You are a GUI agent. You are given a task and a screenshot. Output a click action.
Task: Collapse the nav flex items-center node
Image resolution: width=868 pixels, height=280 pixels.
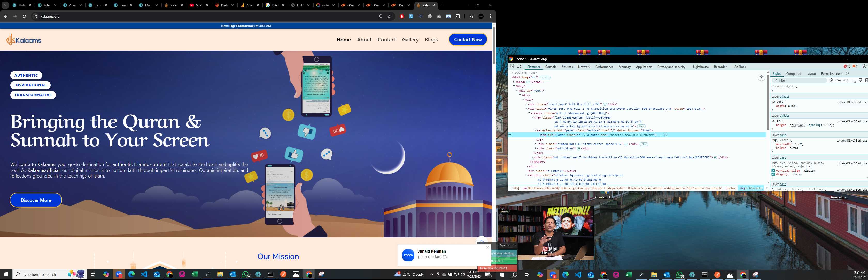(x=532, y=117)
